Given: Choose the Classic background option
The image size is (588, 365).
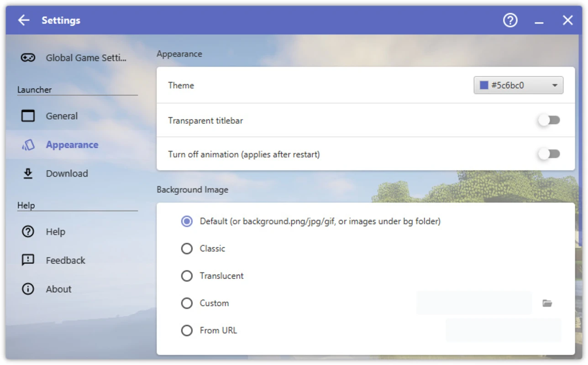Looking at the screenshot, I should point(187,249).
